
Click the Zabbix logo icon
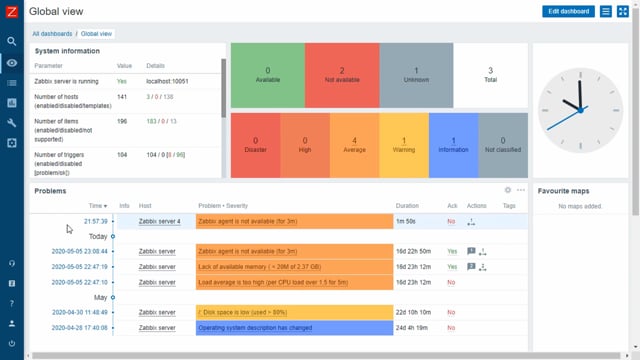coord(11,11)
